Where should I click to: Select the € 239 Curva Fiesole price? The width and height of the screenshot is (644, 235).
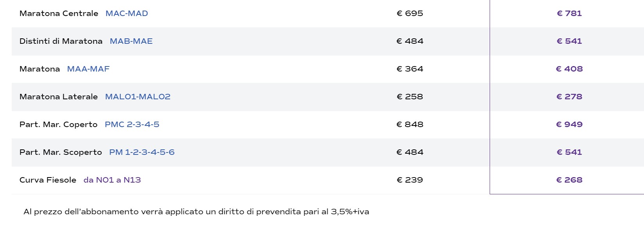410,180
